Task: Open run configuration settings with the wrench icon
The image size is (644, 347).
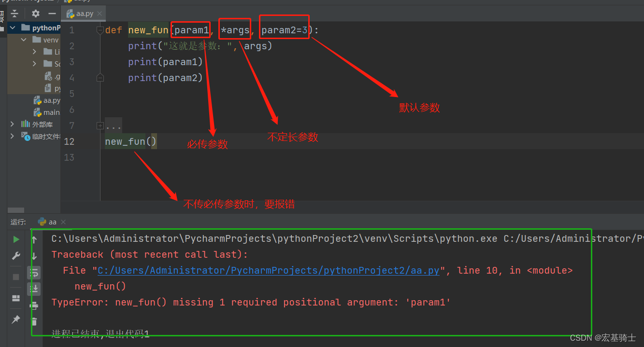Action: [15, 255]
